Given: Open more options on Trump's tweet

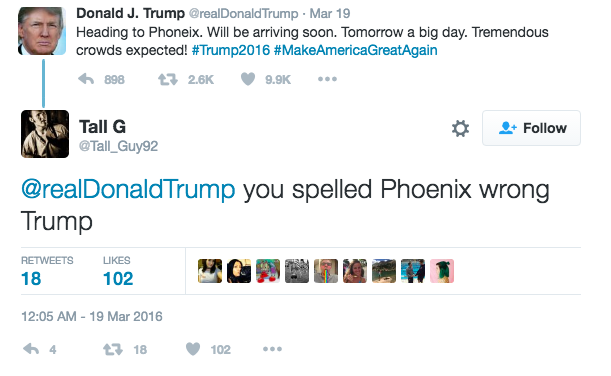Looking at the screenshot, I should tap(327, 79).
